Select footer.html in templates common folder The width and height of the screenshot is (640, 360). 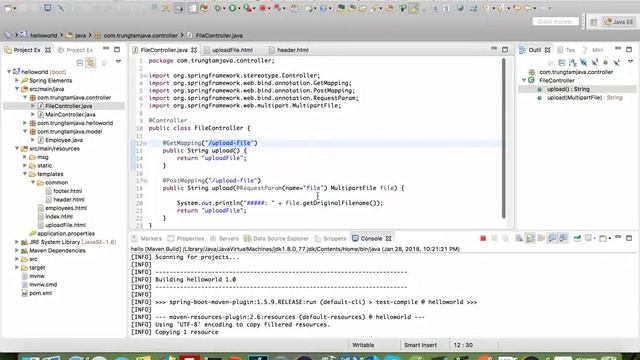point(67,191)
